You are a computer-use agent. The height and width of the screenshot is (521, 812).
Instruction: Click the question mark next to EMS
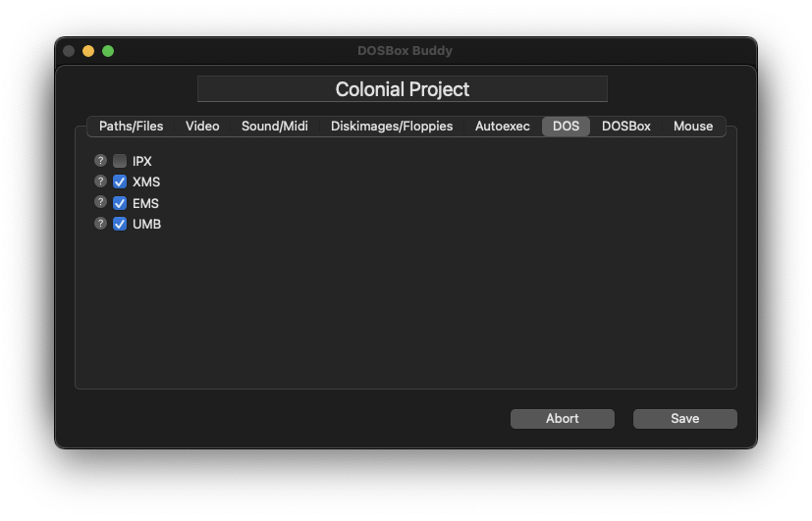tap(100, 202)
